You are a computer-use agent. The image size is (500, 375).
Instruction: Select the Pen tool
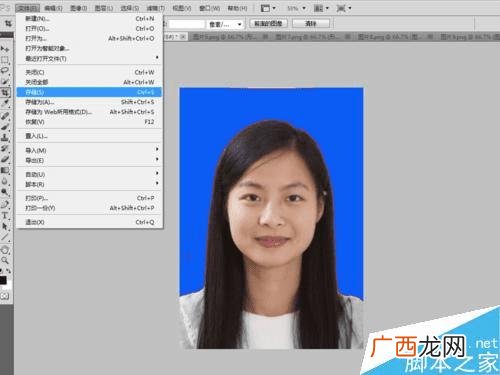[5, 204]
